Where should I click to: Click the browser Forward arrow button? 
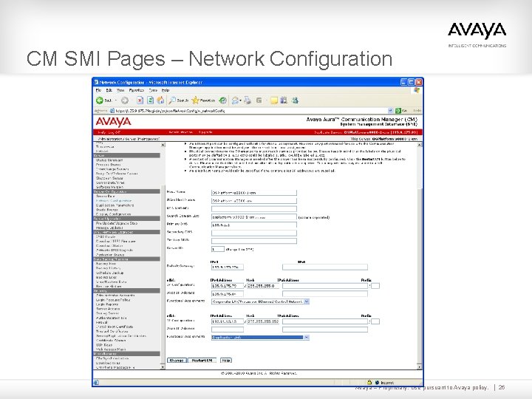[125, 100]
